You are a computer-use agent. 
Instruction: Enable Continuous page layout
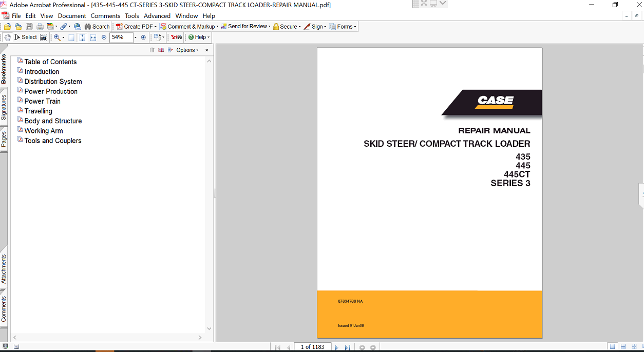tap(623, 347)
